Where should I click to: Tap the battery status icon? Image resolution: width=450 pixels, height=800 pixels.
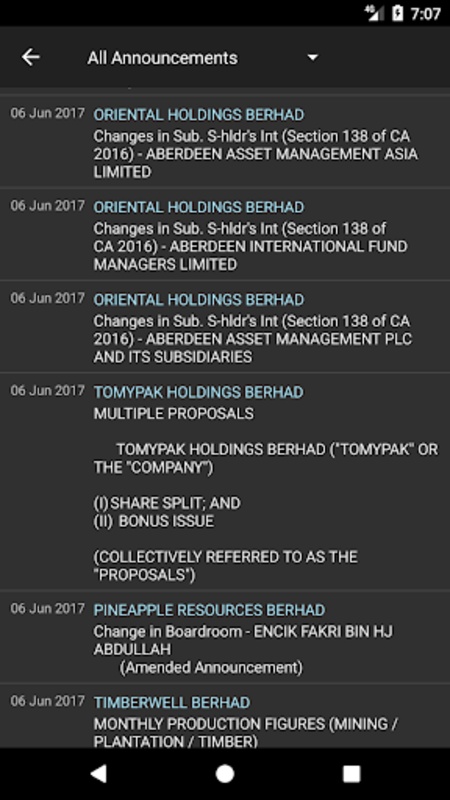tap(397, 13)
